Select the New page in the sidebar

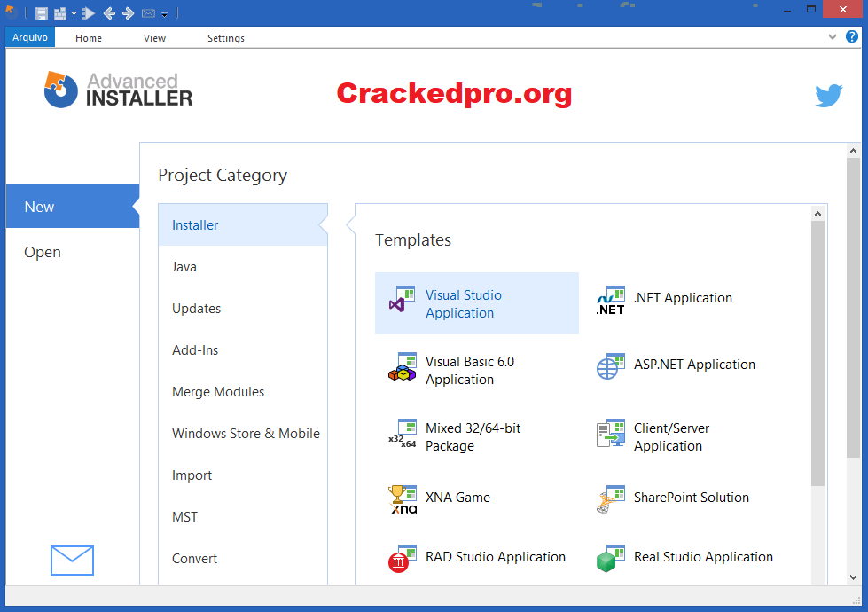(x=73, y=207)
